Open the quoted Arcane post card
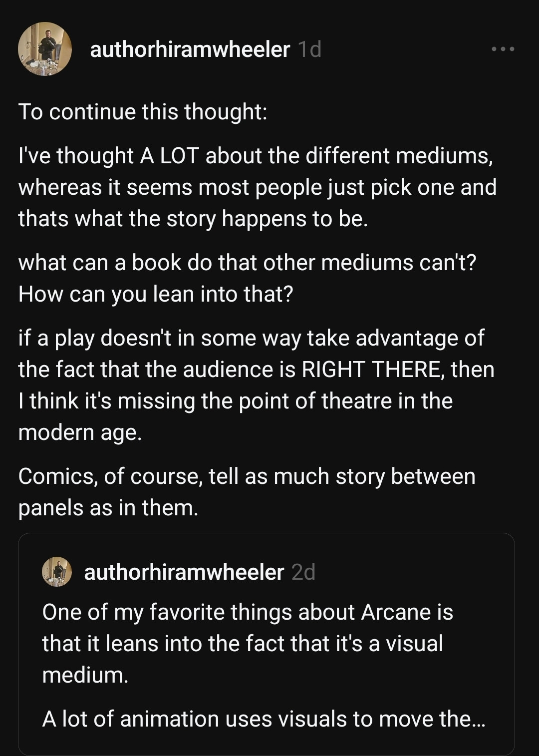This screenshot has height=756, width=539. [x=267, y=644]
